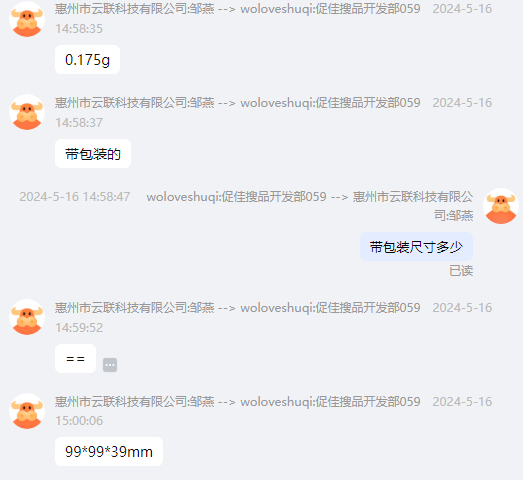Click the avatar beside the 带包装的 message
523x480 pixels.
(27, 112)
